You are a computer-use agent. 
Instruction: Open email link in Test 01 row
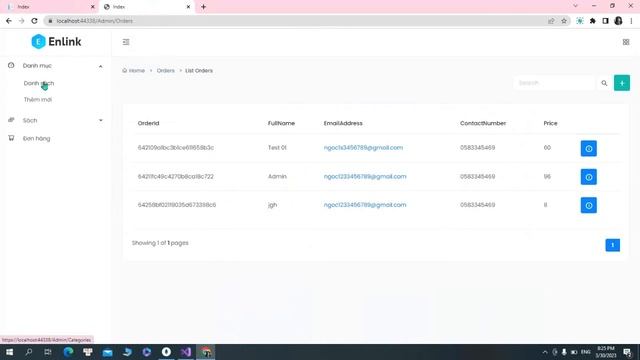(x=363, y=148)
